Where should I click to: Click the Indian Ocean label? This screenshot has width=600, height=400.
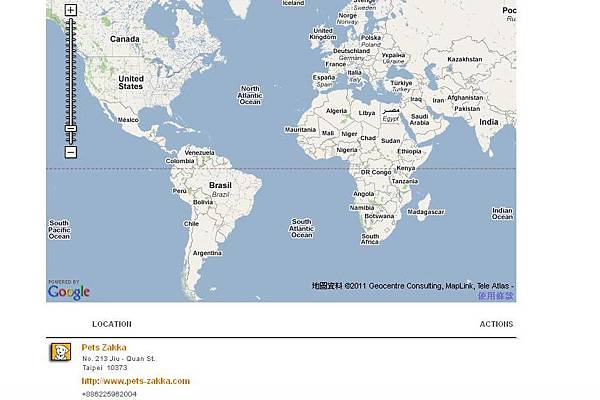502,214
